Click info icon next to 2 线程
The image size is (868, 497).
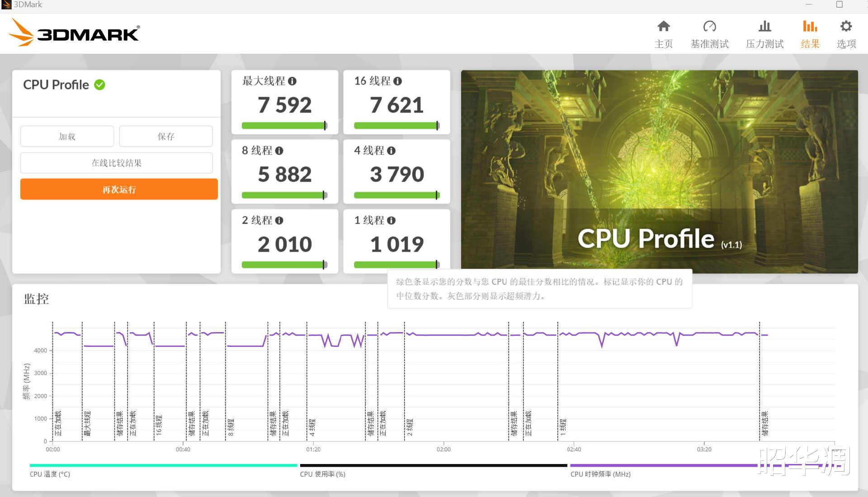279,220
